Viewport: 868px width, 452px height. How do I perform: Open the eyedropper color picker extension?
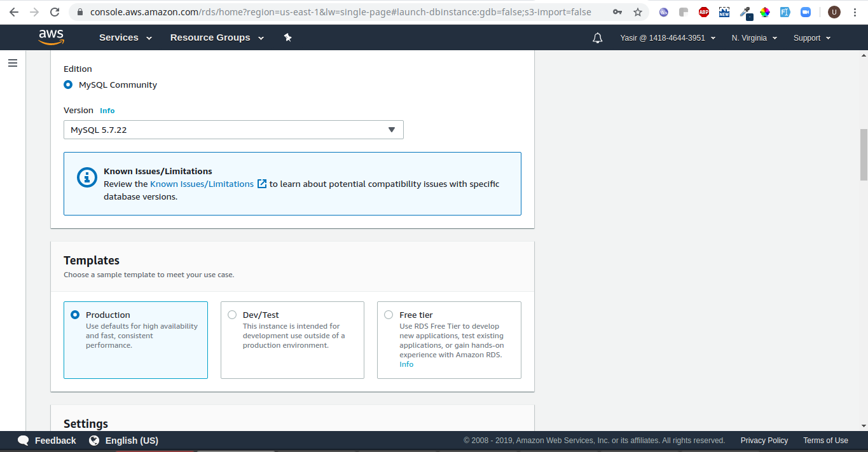(745, 13)
